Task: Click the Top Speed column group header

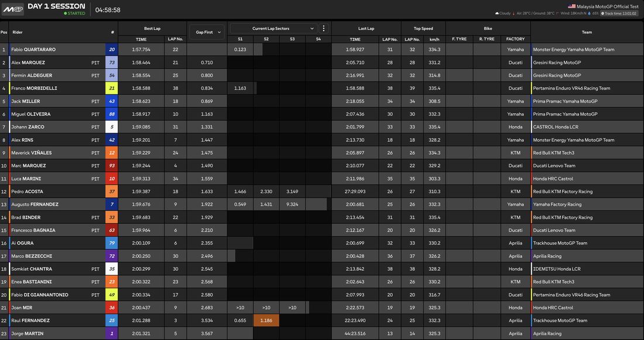Action: point(423,28)
